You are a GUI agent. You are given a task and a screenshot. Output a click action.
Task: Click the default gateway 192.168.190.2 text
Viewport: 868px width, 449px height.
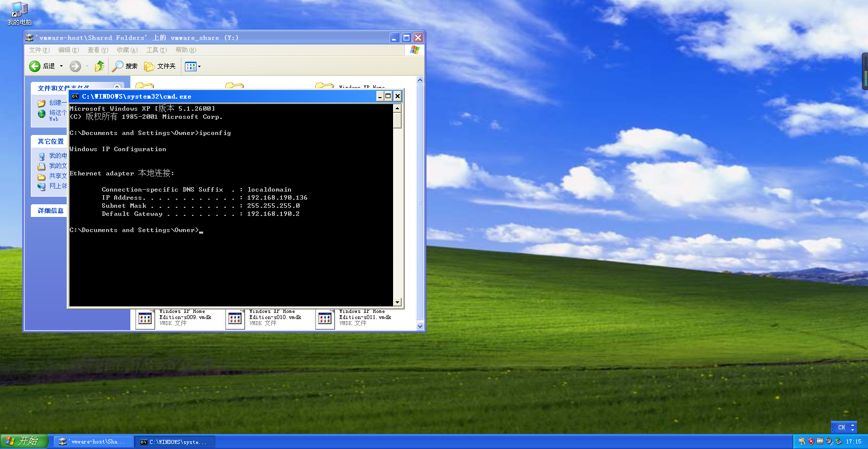273,214
